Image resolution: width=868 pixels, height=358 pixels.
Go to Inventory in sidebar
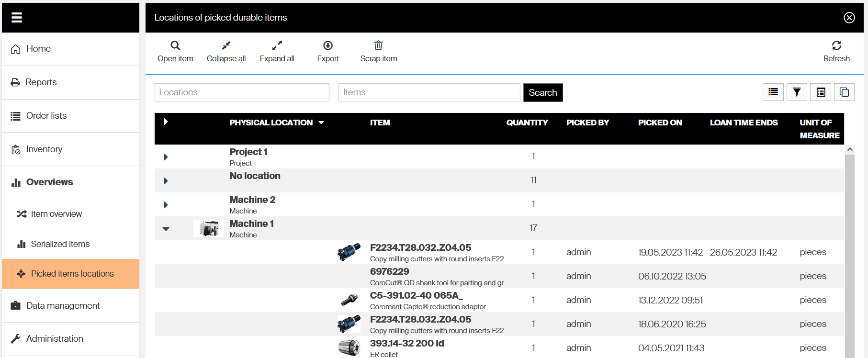44,149
